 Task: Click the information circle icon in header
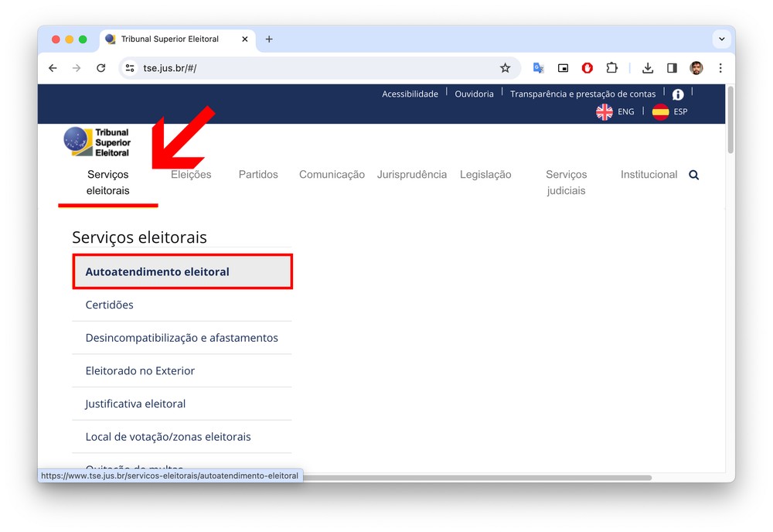click(x=678, y=94)
